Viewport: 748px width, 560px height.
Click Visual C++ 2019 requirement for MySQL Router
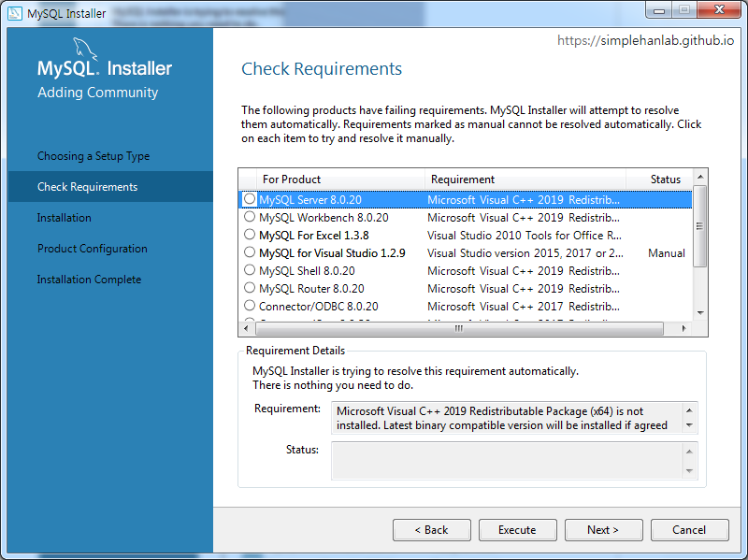524,289
